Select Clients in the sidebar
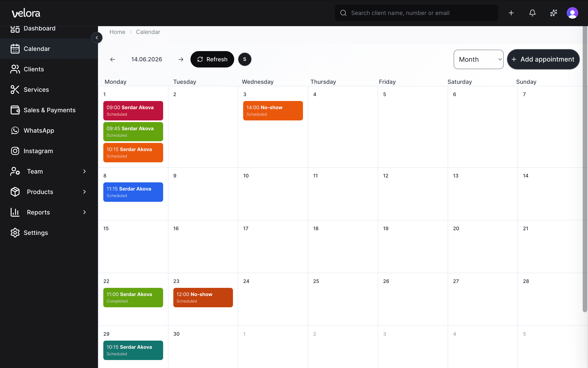 (49, 69)
